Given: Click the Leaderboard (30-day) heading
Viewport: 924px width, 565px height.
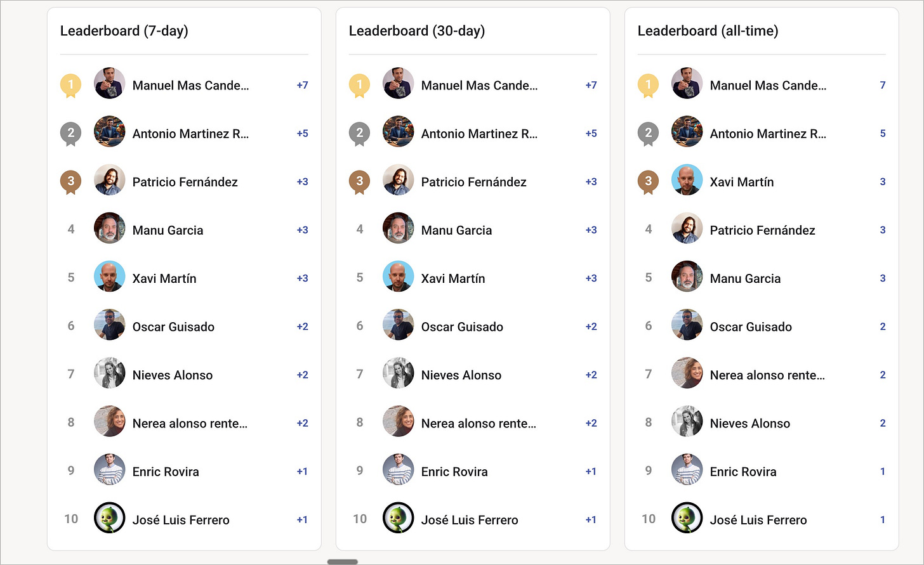Looking at the screenshot, I should [416, 30].
